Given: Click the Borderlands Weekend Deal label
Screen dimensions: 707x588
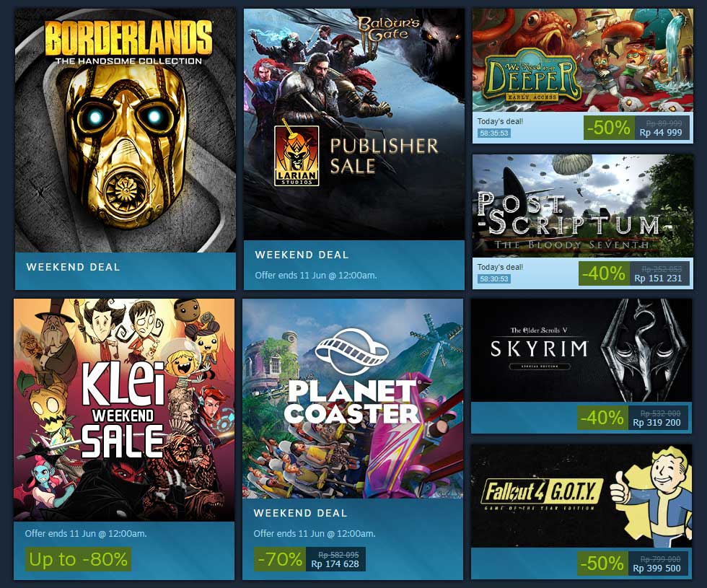Looking at the screenshot, I should tap(74, 267).
